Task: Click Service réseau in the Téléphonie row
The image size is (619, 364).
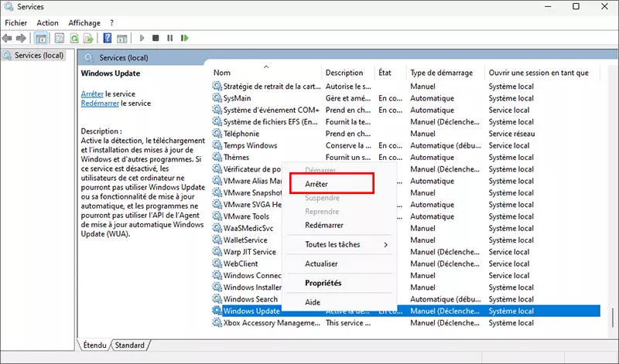Action: tap(511, 133)
